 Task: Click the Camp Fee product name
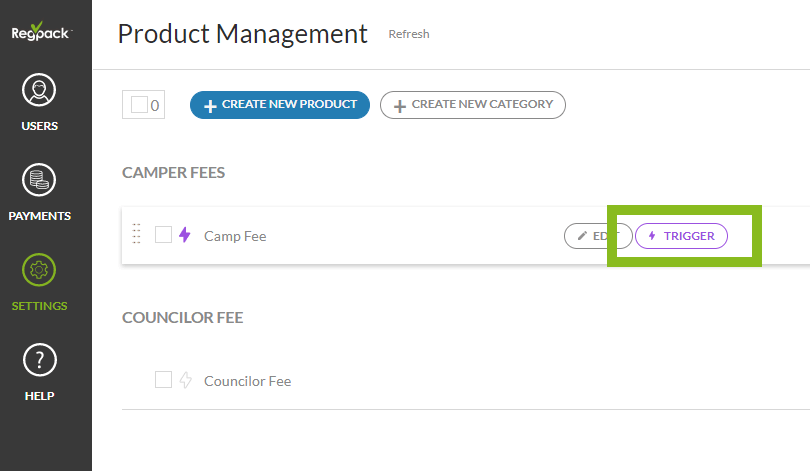pos(235,236)
